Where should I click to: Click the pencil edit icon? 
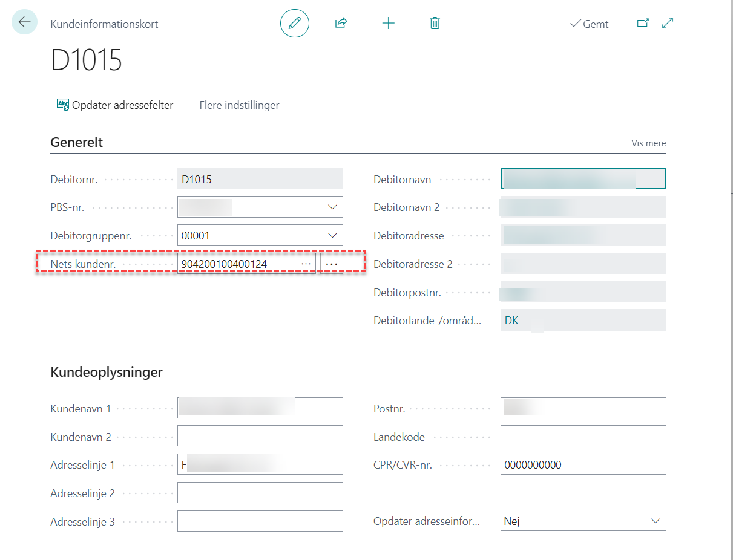click(295, 24)
